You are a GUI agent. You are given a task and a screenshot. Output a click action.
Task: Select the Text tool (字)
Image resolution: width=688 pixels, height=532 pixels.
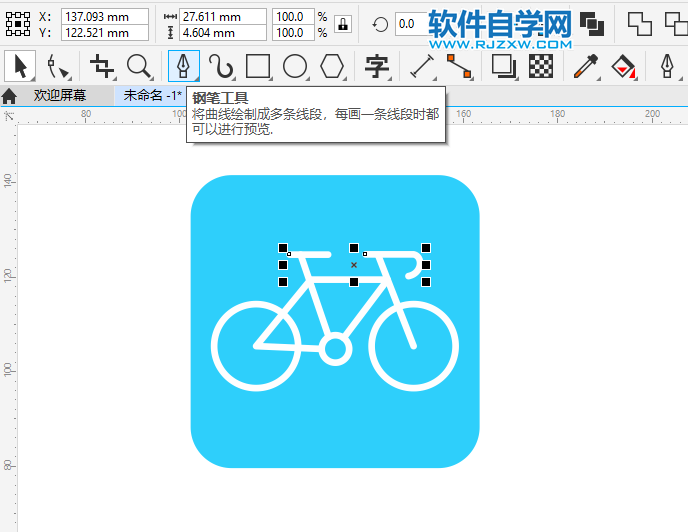click(x=377, y=66)
